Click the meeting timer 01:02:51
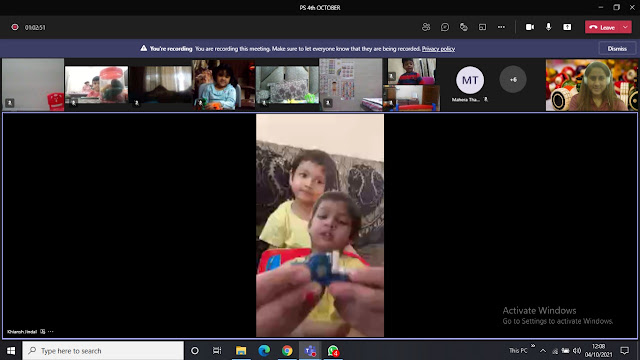The width and height of the screenshot is (640, 360). tap(35, 27)
